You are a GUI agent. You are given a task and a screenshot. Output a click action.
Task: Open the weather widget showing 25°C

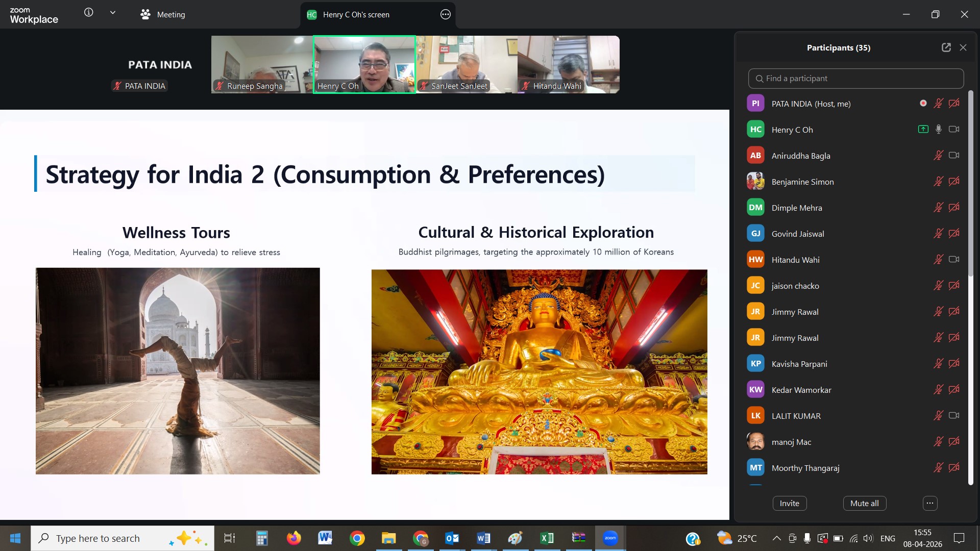(735, 538)
